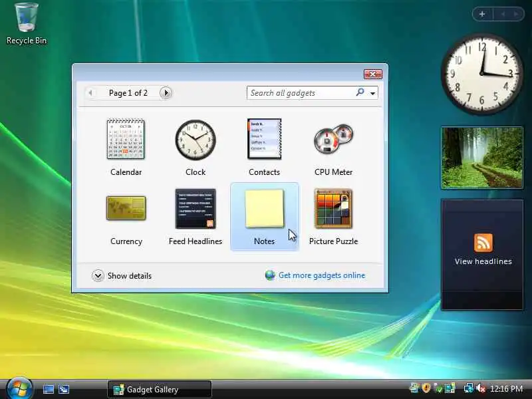Choose the Contacts gadget icon
This screenshot has width=532, height=399.
(x=264, y=139)
